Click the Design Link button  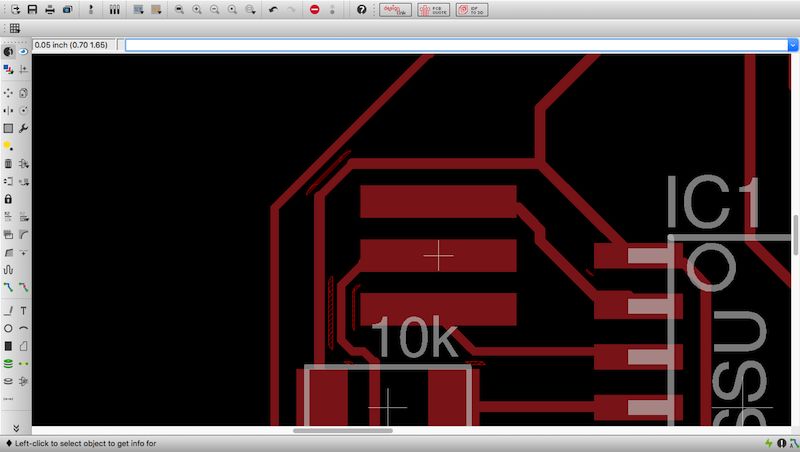tap(395, 10)
